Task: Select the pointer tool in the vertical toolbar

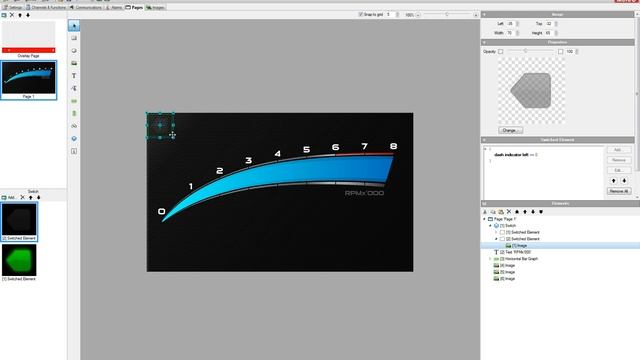Action: click(x=74, y=26)
